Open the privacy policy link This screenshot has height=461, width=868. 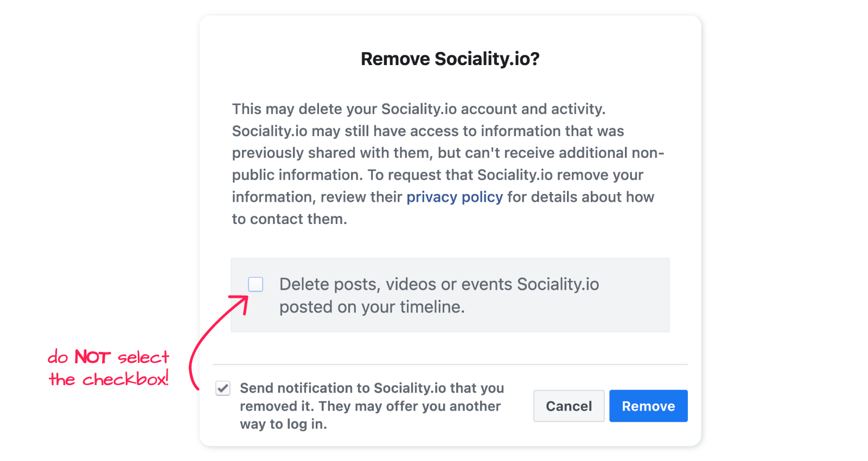455,197
